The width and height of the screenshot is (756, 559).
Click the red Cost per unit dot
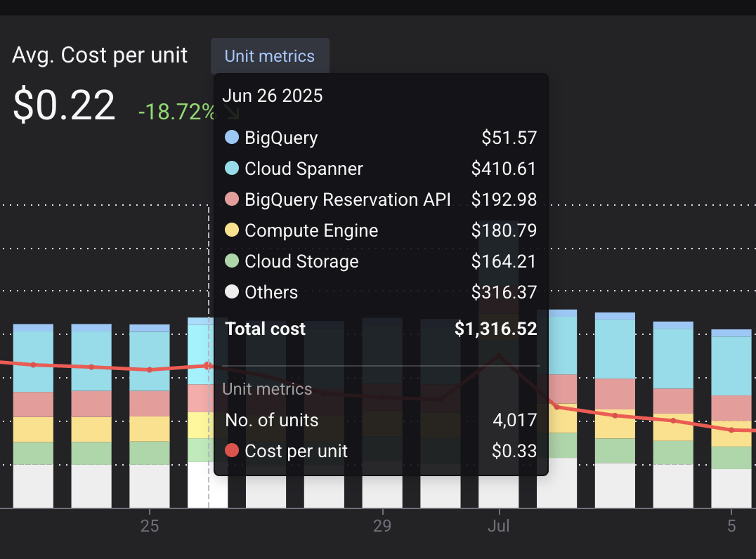pyautogui.click(x=232, y=451)
